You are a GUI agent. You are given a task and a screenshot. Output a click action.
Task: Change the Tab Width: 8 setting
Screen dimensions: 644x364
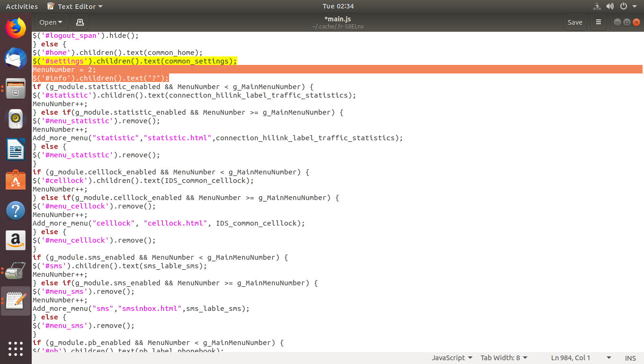504,358
